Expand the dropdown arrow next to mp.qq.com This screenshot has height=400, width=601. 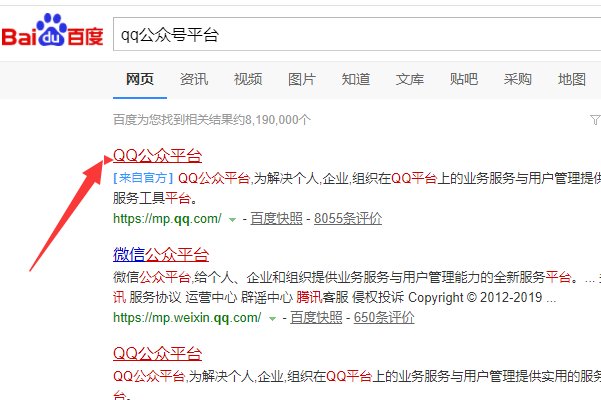[232, 220]
